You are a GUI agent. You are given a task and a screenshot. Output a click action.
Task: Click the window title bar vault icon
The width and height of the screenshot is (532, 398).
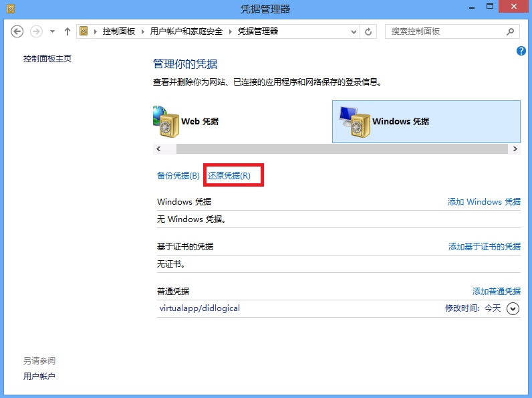click(11, 9)
